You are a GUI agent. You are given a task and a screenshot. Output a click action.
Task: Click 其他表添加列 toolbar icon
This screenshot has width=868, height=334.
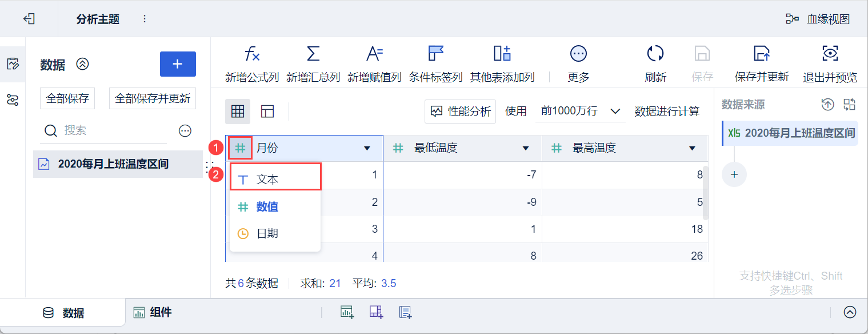pos(502,54)
